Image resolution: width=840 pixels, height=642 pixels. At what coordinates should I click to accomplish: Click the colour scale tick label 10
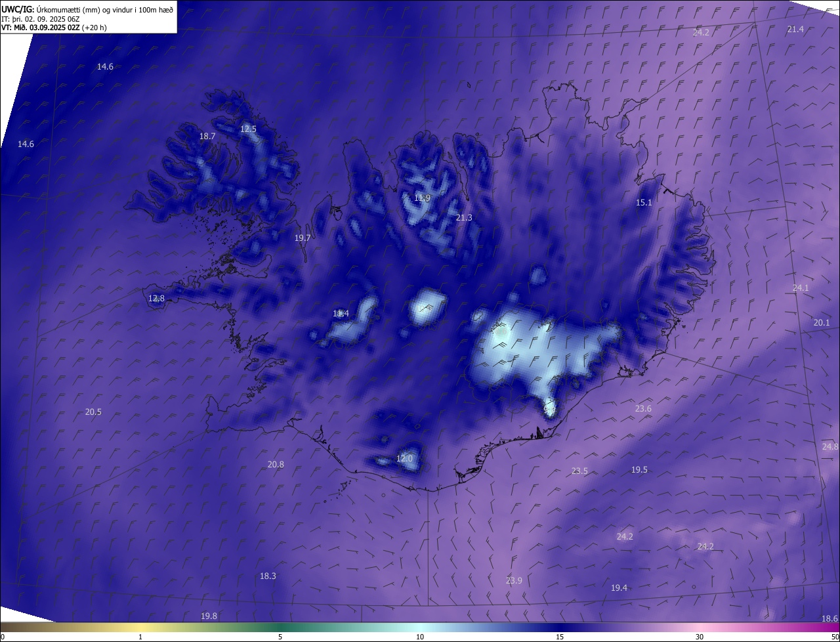(420, 637)
